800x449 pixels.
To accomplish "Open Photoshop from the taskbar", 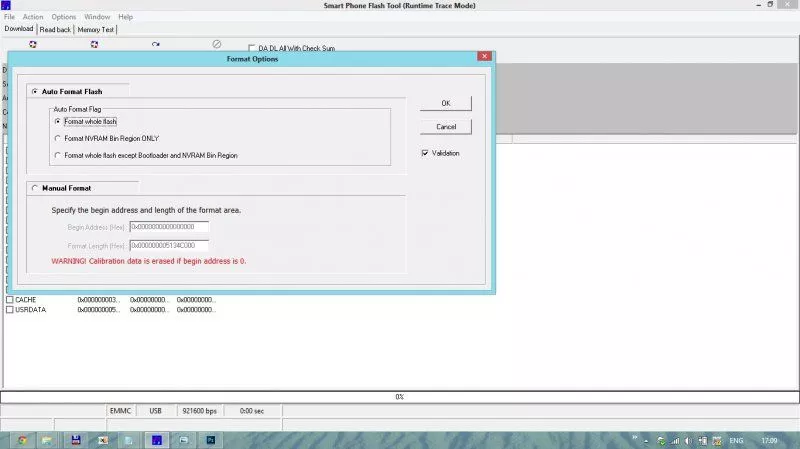I will pos(211,439).
